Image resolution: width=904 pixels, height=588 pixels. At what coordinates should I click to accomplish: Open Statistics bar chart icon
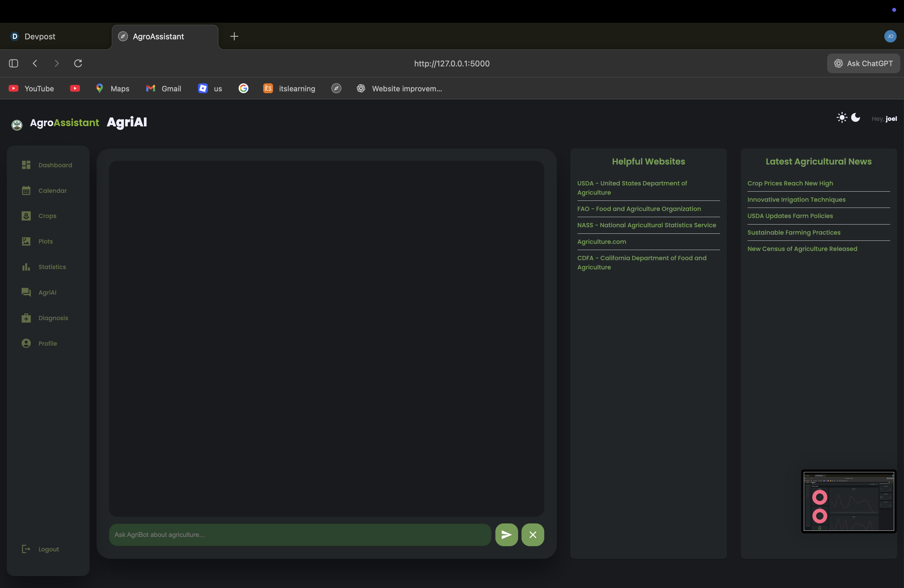coord(26,267)
